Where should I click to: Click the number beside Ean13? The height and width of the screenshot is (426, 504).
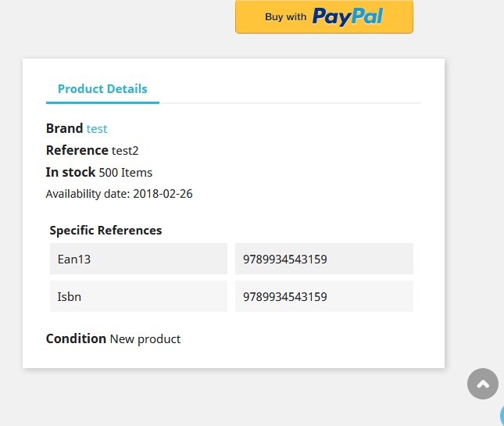click(x=323, y=259)
